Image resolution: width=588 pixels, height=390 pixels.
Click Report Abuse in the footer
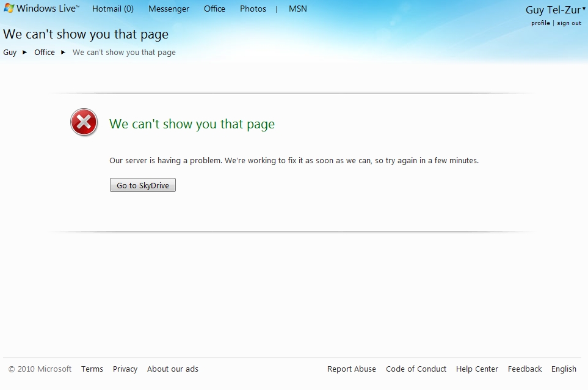(351, 369)
